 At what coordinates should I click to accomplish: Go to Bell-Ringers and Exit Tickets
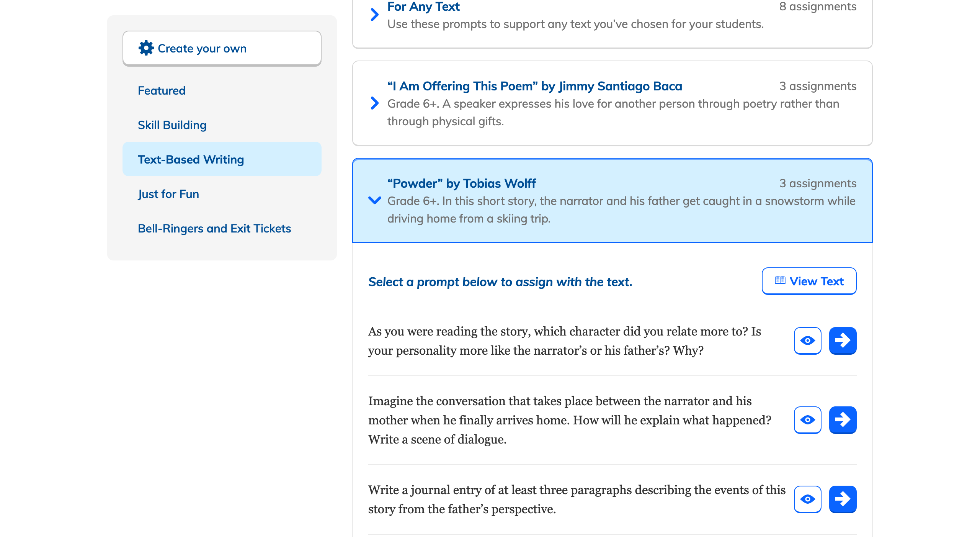[x=214, y=228]
